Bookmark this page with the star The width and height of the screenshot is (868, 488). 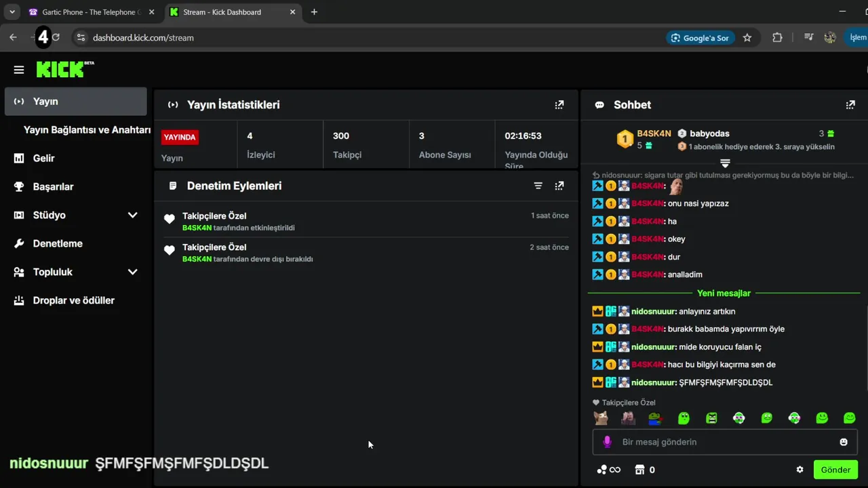(x=747, y=38)
